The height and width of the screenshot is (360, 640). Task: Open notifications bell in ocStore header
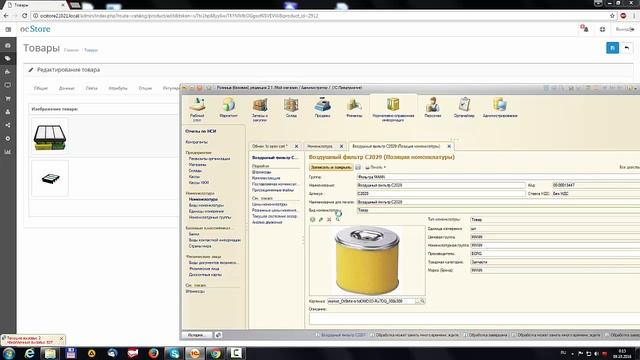584,29
